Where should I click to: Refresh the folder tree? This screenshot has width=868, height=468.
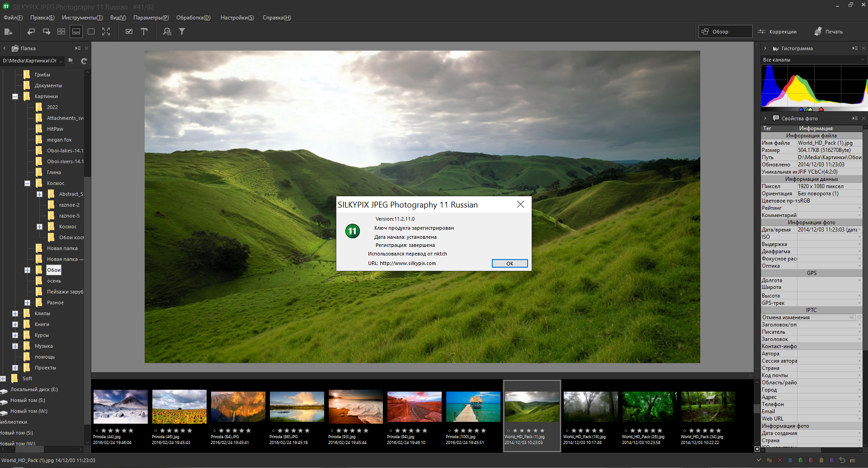click(84, 61)
